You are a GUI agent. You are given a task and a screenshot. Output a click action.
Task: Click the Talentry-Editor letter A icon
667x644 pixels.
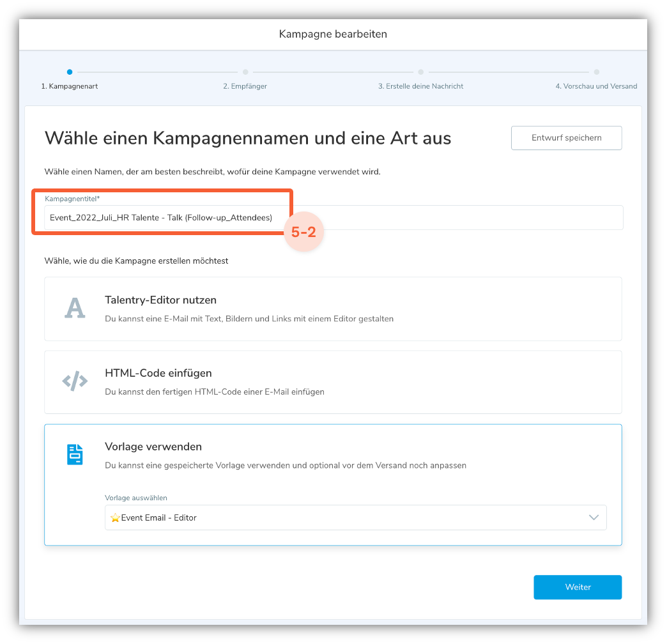pyautogui.click(x=75, y=308)
